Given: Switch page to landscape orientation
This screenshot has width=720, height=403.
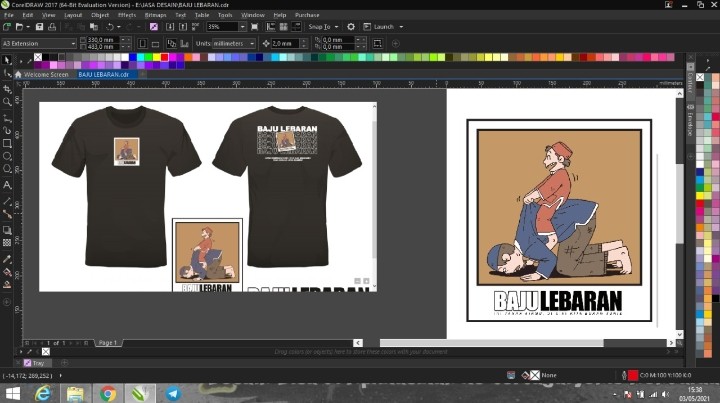Looking at the screenshot, I should coord(155,44).
